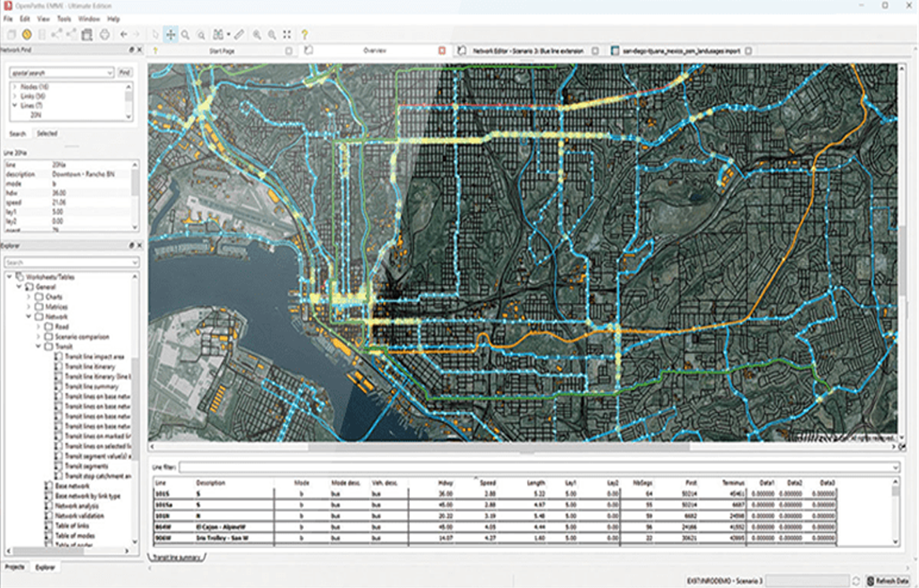The image size is (919, 588).
Task: Click the Transit line summary bottom tab
Action: pyautogui.click(x=176, y=557)
